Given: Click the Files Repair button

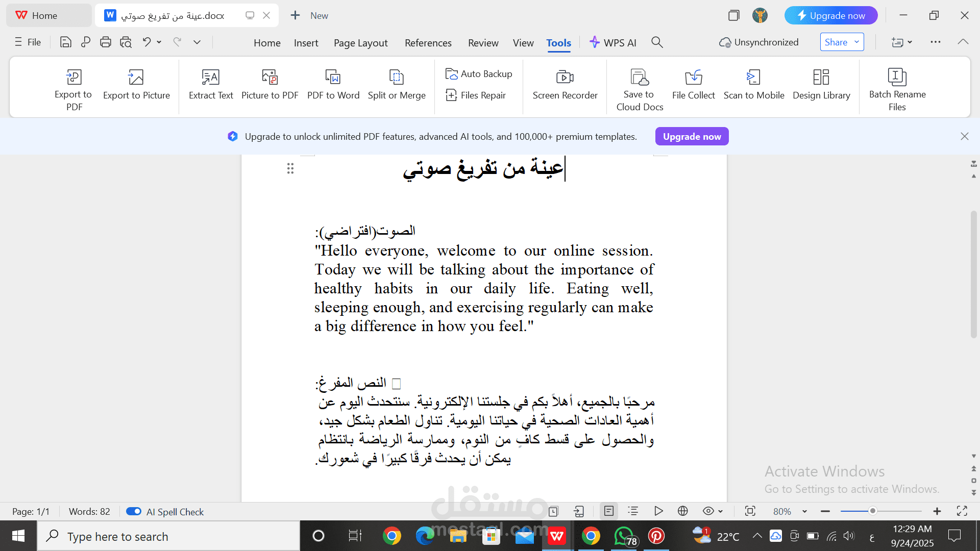Looking at the screenshot, I should pyautogui.click(x=476, y=95).
